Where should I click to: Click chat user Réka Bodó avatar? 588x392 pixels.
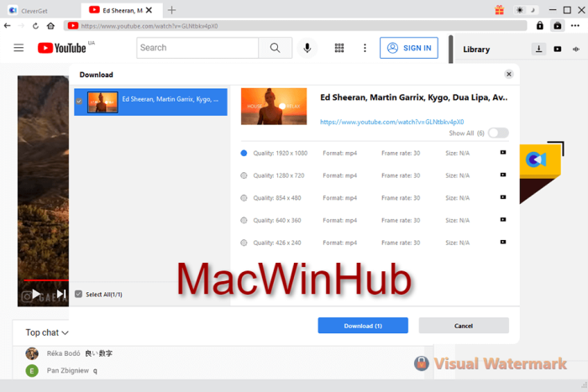[x=32, y=353]
